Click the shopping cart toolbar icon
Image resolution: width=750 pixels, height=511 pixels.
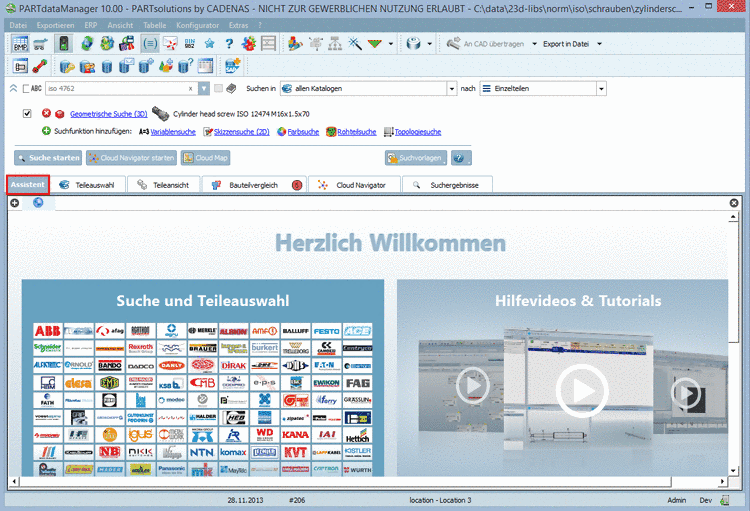click(x=41, y=44)
